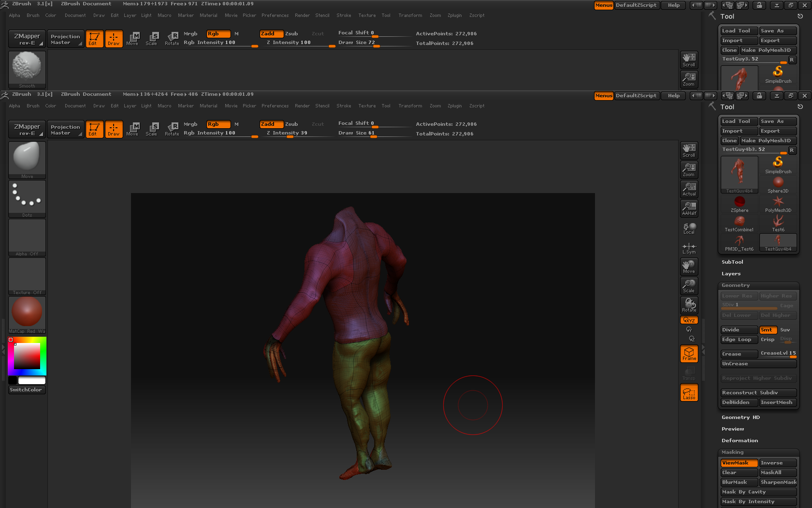Open the Dots stroke type selector
This screenshot has width=812, height=508.
click(27, 198)
